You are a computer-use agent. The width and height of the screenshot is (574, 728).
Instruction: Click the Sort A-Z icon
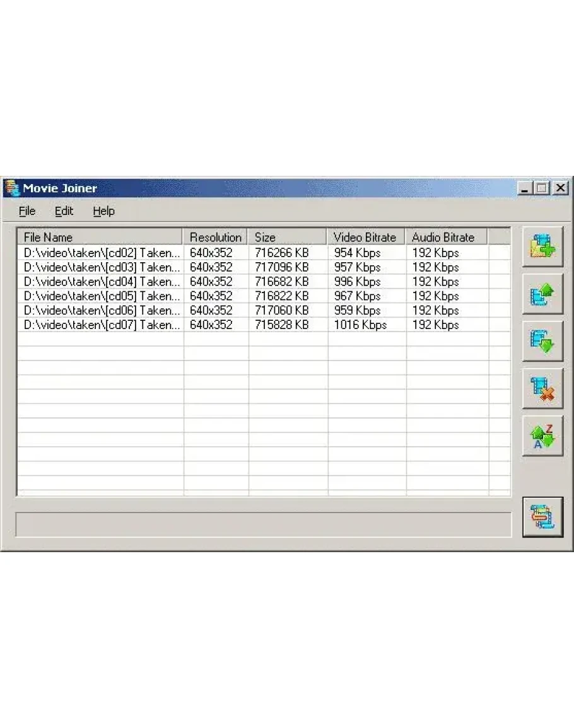tap(542, 436)
